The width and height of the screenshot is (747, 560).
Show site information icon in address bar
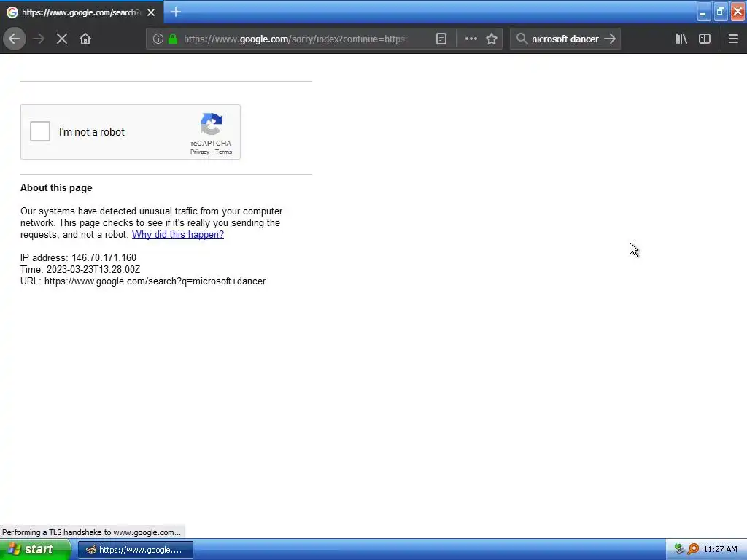click(x=158, y=39)
